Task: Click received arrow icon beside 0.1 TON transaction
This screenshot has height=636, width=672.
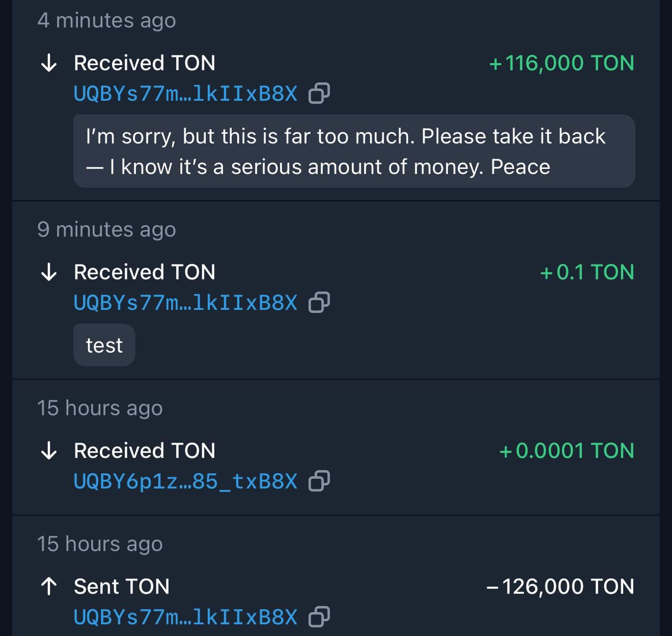Action: (49, 272)
